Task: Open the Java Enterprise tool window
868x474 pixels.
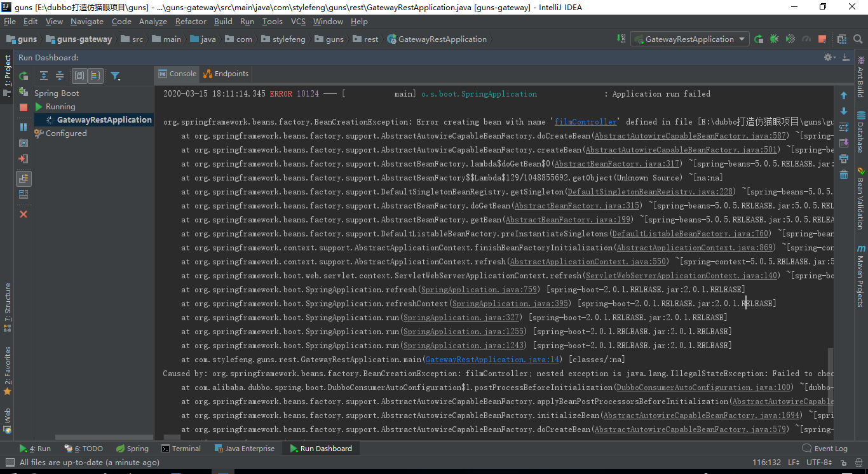Action: tap(245, 449)
